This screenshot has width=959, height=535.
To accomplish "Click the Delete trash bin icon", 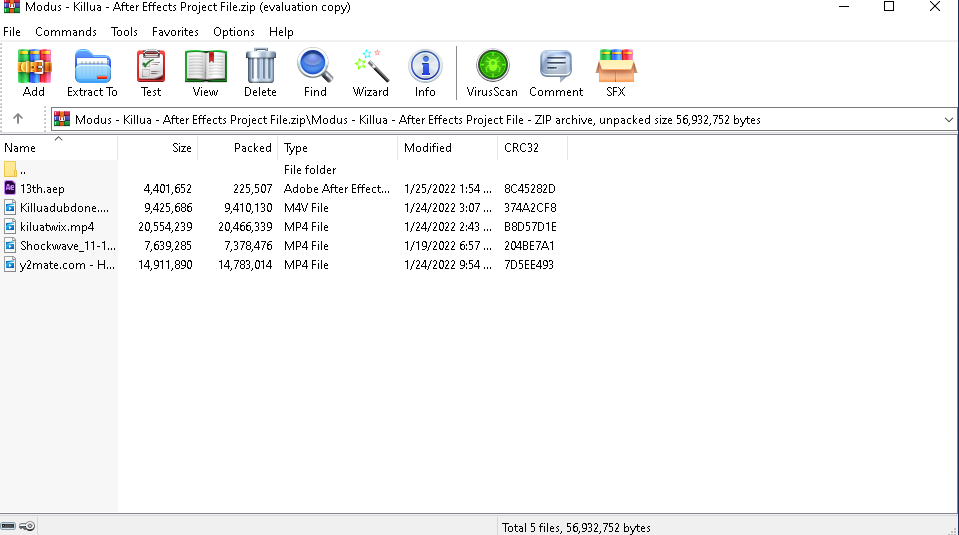I will [x=261, y=66].
